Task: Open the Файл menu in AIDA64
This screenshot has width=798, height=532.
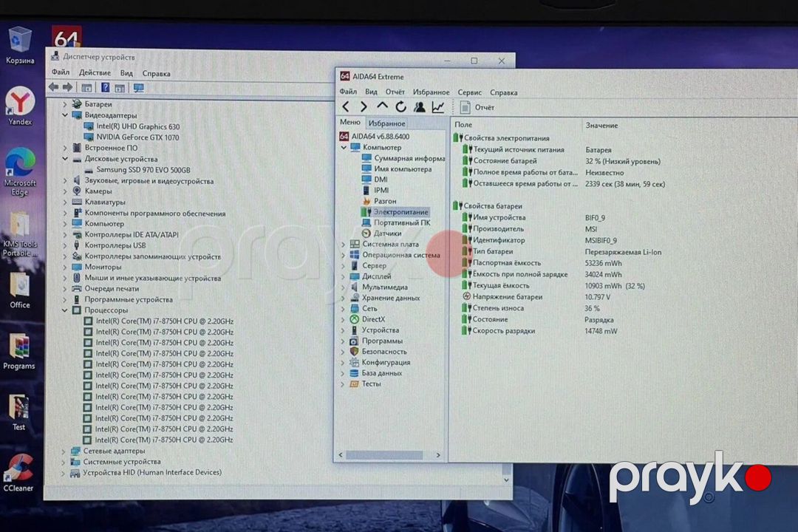Action: tap(348, 92)
